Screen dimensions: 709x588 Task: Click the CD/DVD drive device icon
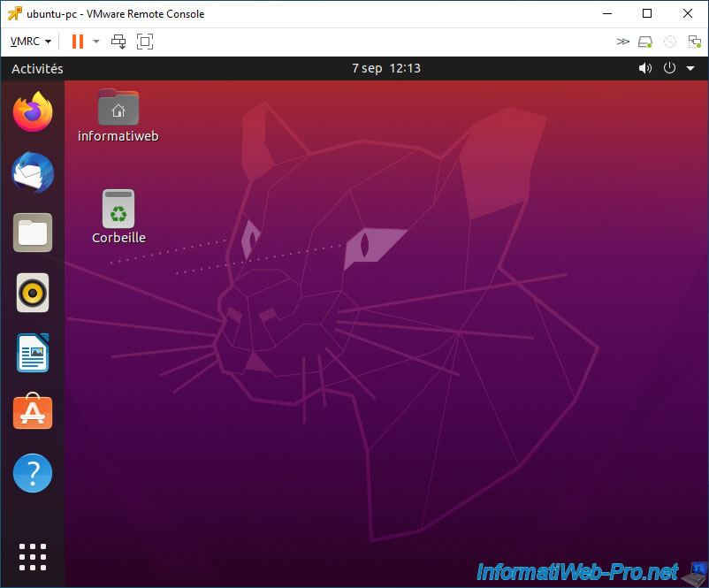(x=670, y=42)
